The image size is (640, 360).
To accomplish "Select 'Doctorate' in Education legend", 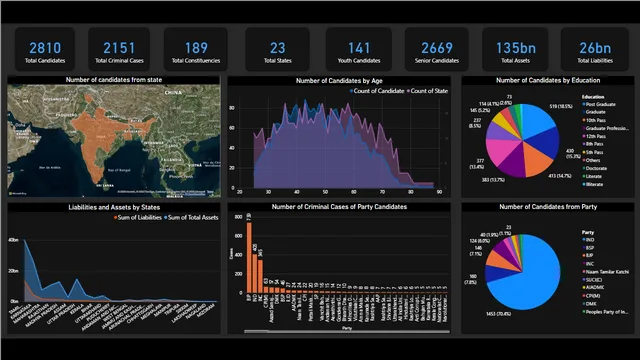I will pyautogui.click(x=594, y=168).
